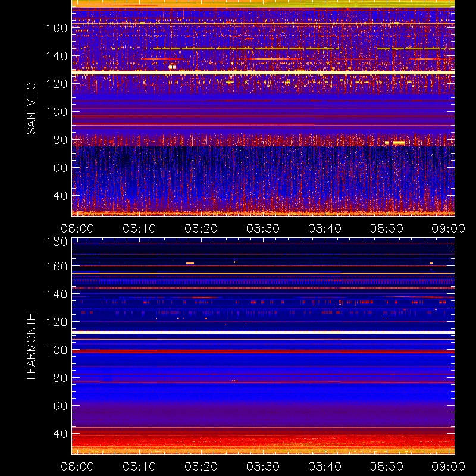The height and width of the screenshot is (476, 476).
Task: Click the 120 tick label on the Learmonth plot
Action: point(57,322)
